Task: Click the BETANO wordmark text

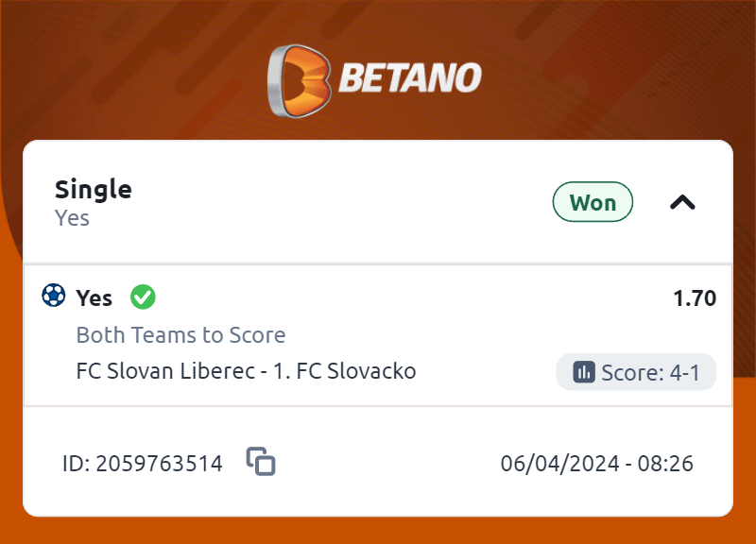Action: point(410,77)
